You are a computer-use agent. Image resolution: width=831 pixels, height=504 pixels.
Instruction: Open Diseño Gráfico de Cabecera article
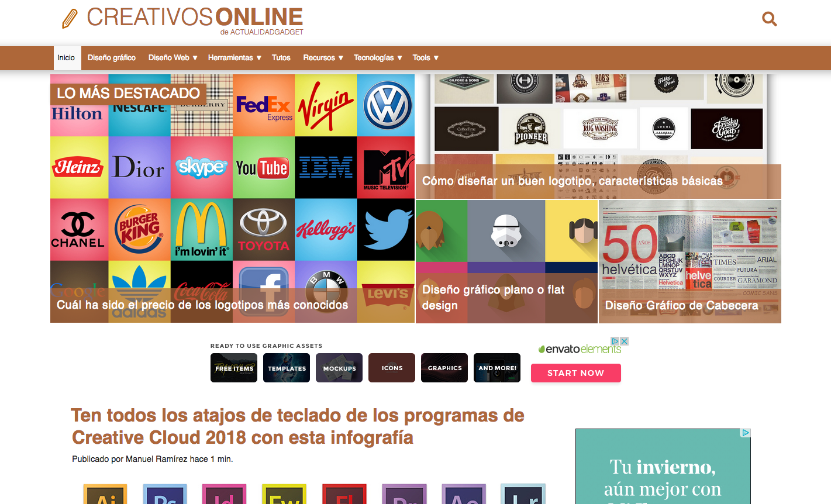pos(681,305)
